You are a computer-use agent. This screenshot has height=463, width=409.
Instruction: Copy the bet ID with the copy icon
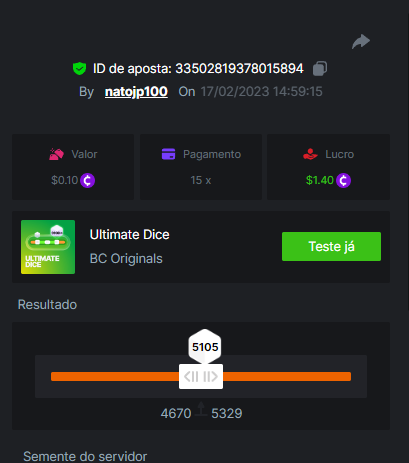pos(320,69)
